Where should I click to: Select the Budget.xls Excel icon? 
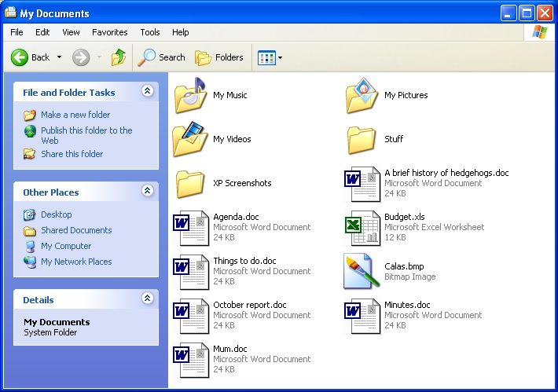(x=362, y=228)
